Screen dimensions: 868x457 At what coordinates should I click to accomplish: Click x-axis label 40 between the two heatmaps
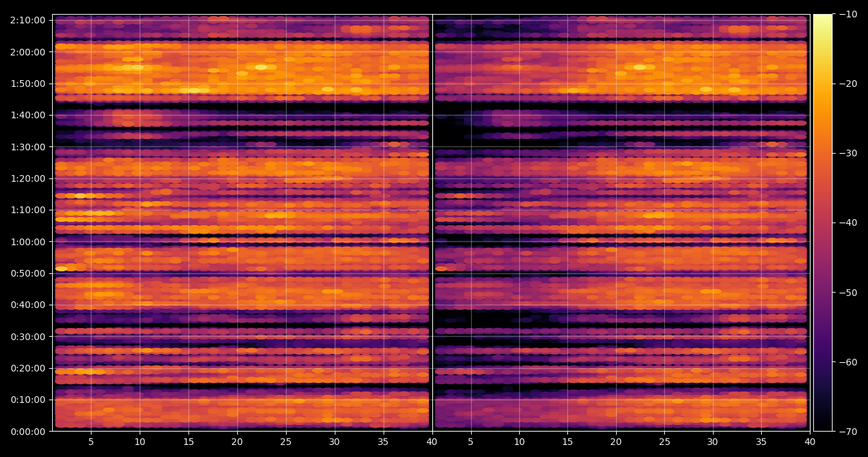[432, 442]
